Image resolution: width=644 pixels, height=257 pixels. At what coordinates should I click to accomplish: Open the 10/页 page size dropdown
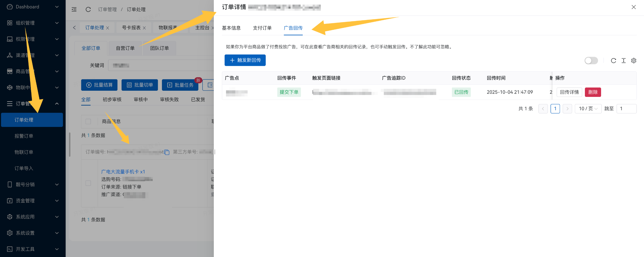[588, 108]
